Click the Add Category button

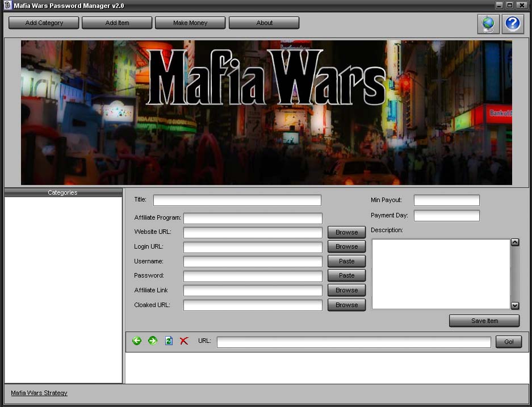tap(44, 23)
